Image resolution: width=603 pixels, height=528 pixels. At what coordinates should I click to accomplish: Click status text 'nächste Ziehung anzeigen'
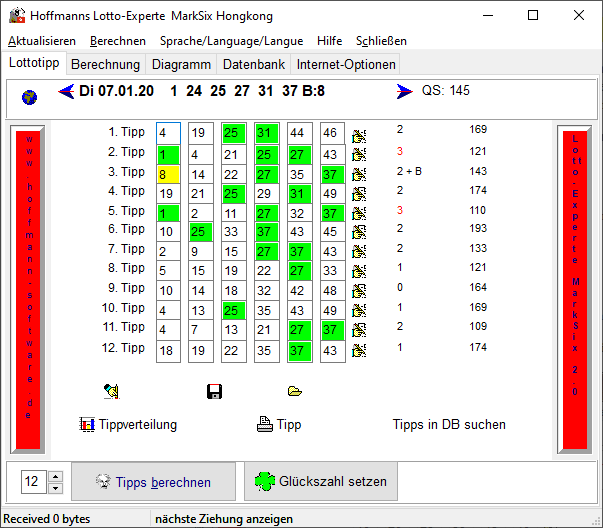click(x=224, y=519)
